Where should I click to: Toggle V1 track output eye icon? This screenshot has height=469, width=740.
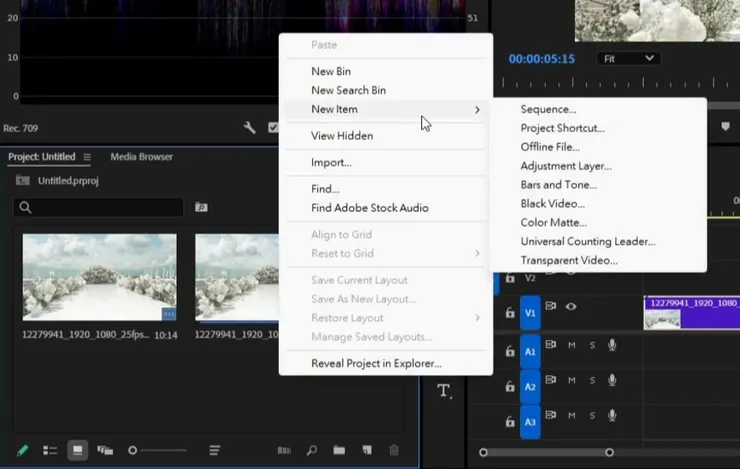[x=571, y=307]
